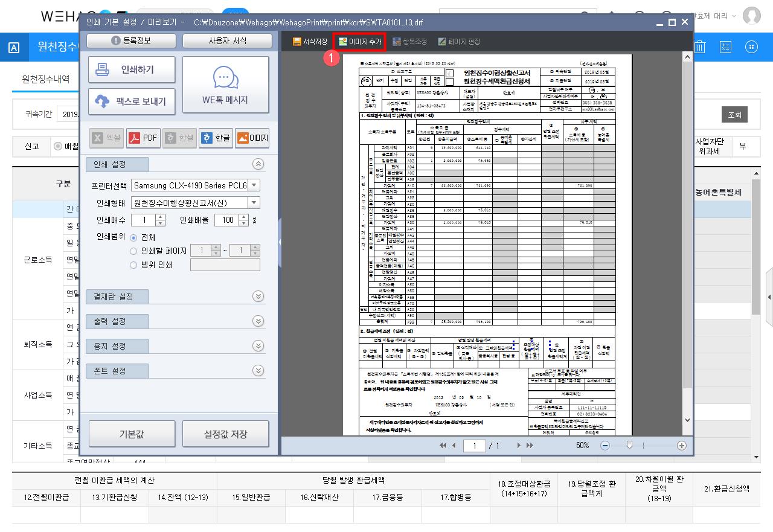The width and height of the screenshot is (773, 532).
Task: Select 전체 print range radio
Action: click(133, 238)
